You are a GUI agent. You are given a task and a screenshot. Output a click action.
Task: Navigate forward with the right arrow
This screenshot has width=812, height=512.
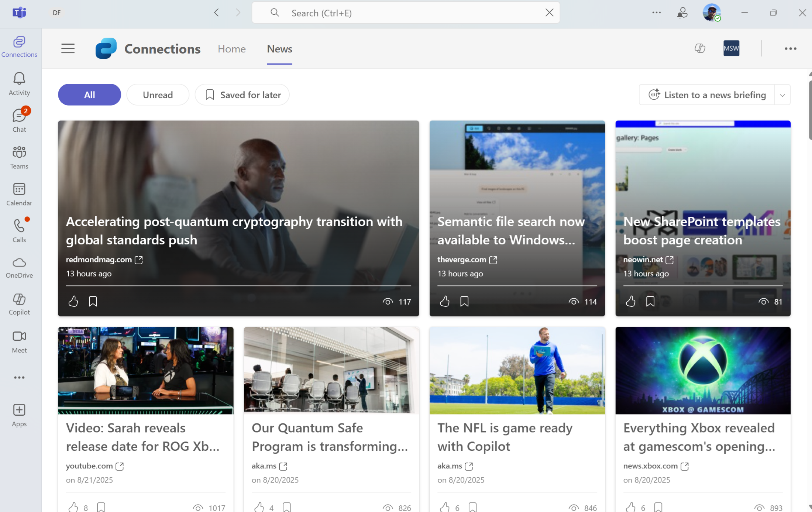(238, 13)
